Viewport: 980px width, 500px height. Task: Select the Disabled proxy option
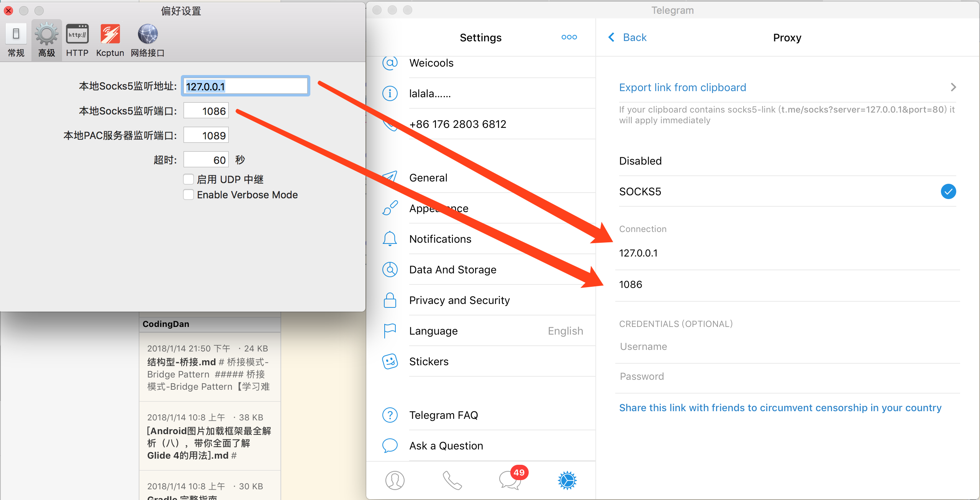click(641, 161)
